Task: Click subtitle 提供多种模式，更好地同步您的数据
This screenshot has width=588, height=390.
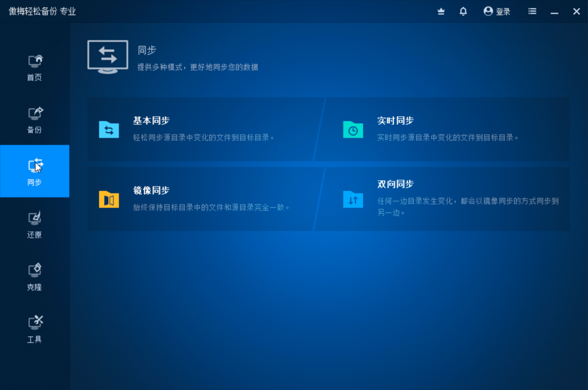Action: tap(198, 67)
